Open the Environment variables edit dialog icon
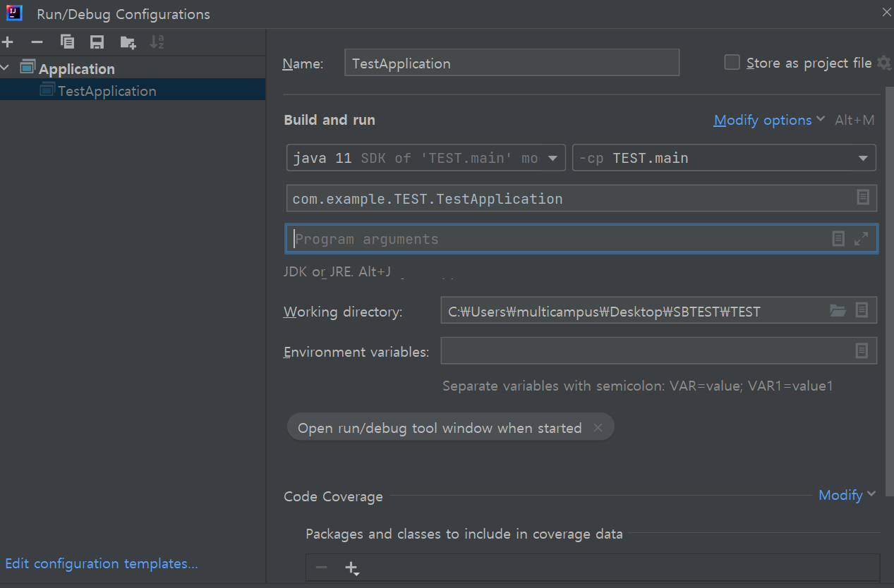Viewport: 894px width, 588px height. (862, 350)
